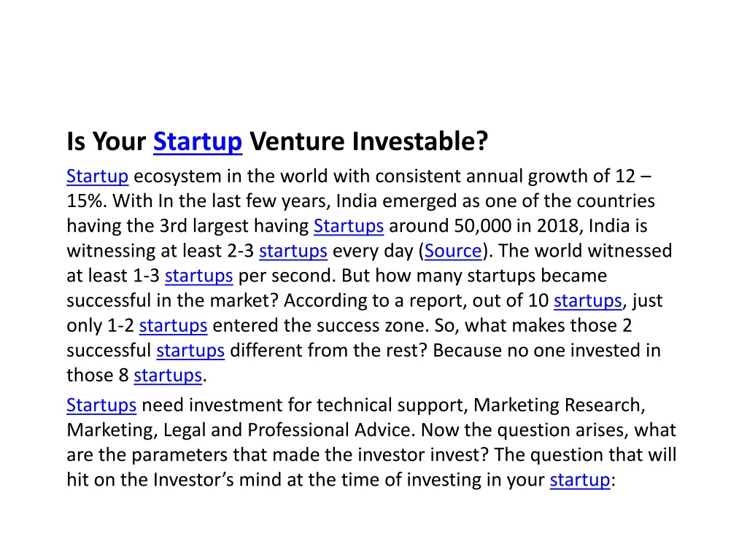
Task: Click "startups" link after "only 1-2"
Action: (x=173, y=326)
